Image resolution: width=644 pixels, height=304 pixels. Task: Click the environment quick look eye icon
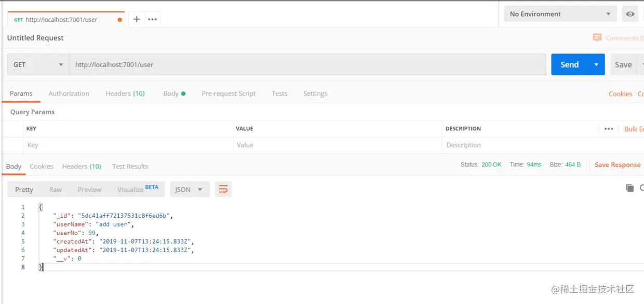pyautogui.click(x=630, y=14)
